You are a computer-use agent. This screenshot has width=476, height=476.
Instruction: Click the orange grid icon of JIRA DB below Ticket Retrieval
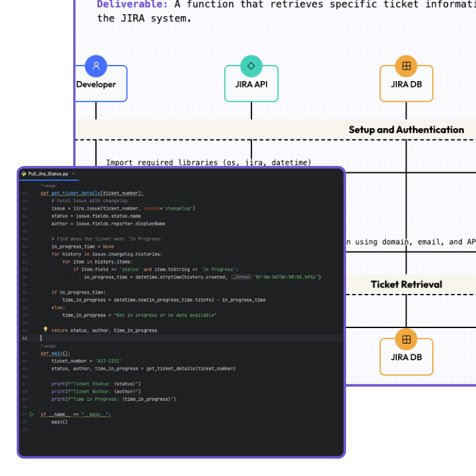pyautogui.click(x=406, y=339)
